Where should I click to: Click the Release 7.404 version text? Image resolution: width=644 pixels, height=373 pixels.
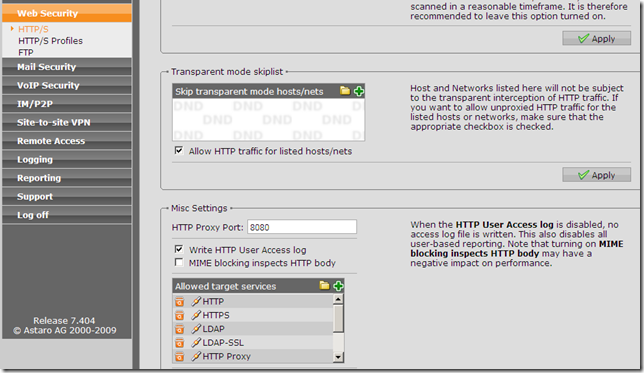[64, 320]
